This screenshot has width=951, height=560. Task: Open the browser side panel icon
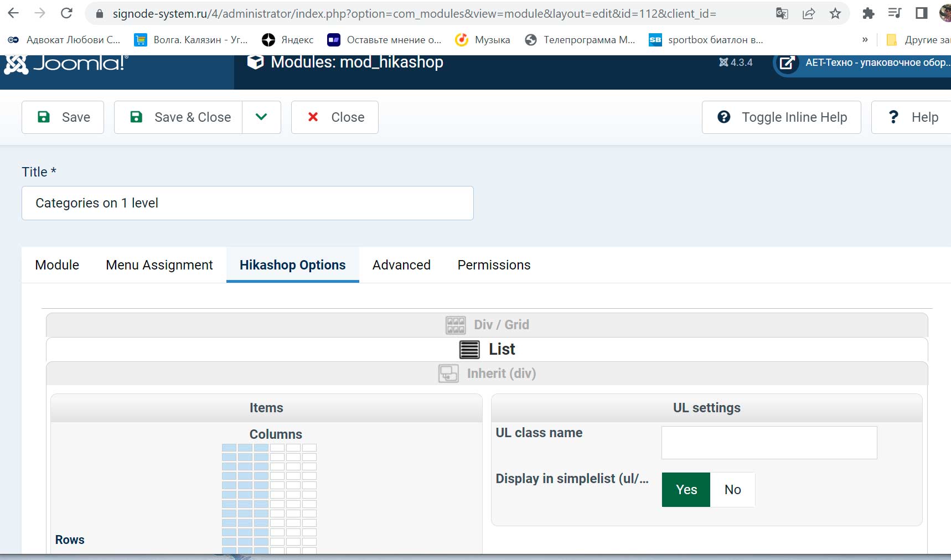[x=922, y=13]
